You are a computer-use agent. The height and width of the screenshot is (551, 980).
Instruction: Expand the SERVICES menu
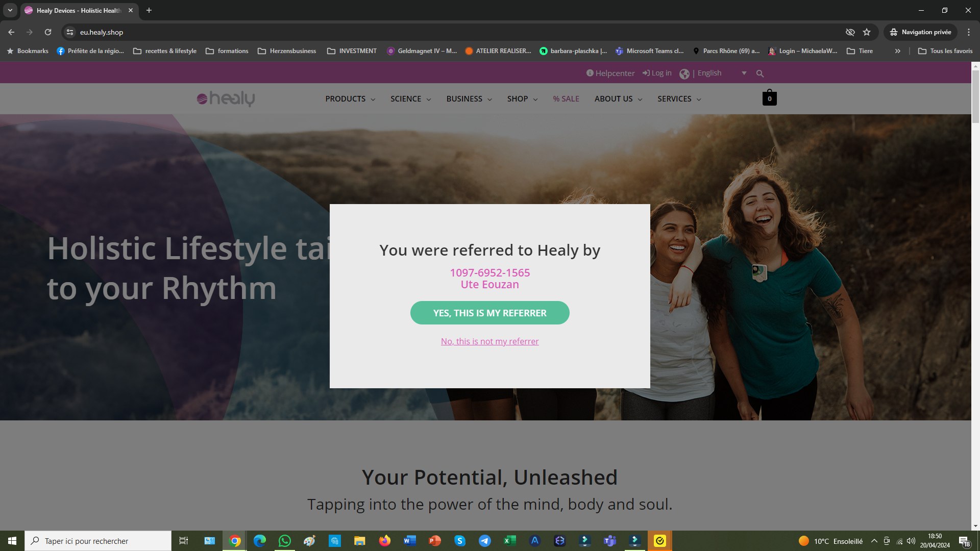tap(679, 98)
